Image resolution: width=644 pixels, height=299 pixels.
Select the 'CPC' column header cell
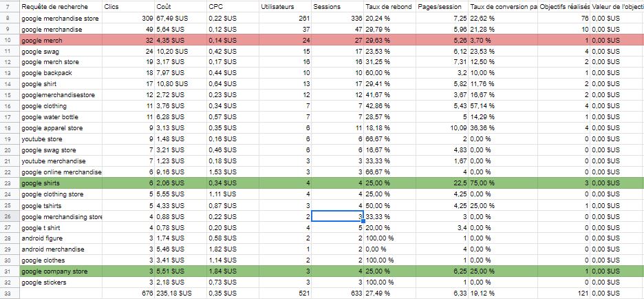(233, 7)
